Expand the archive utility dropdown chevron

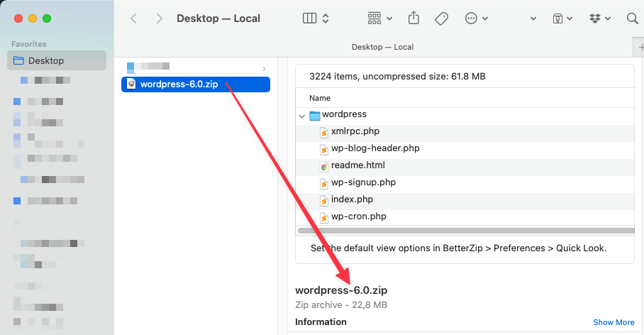570,18
